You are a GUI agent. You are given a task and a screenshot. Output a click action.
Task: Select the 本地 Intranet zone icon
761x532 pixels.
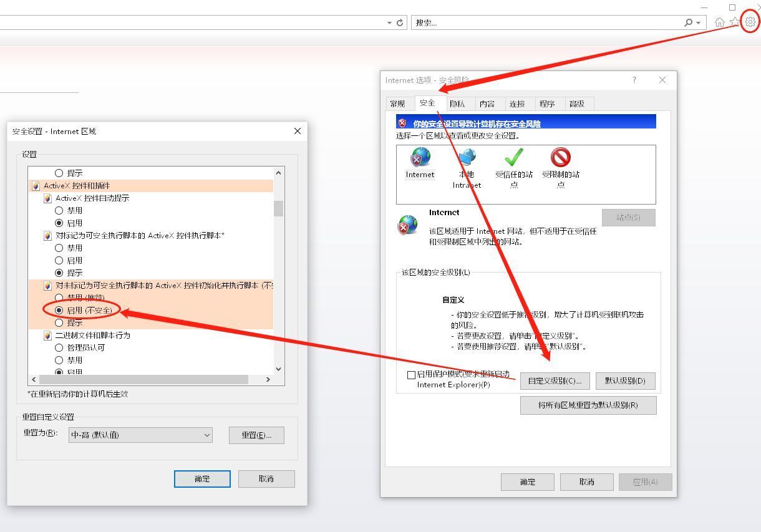(467, 158)
